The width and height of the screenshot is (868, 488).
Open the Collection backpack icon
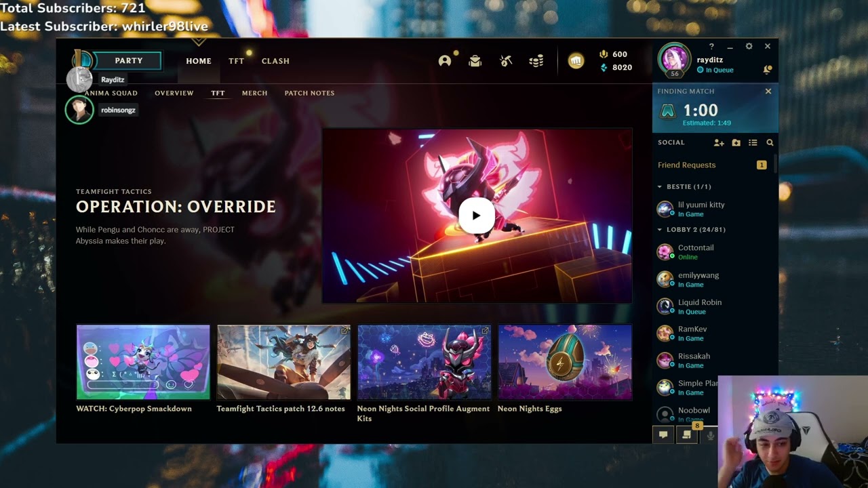(475, 61)
